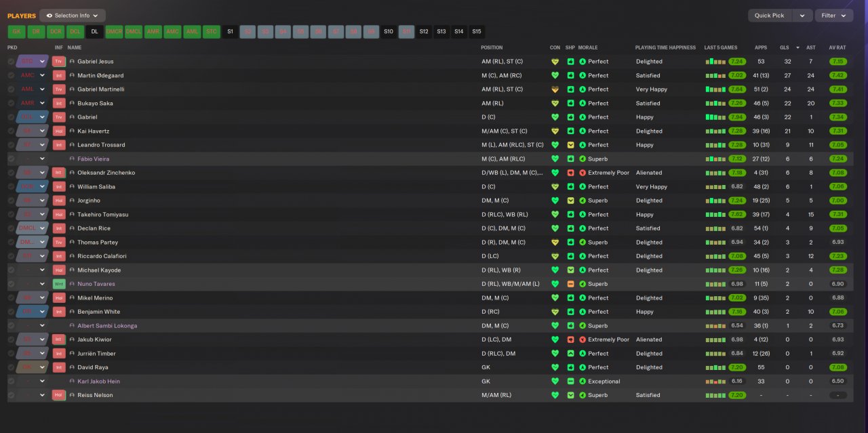868x433 pixels.
Task: Sort by the GLS column header
Action: [785, 47]
